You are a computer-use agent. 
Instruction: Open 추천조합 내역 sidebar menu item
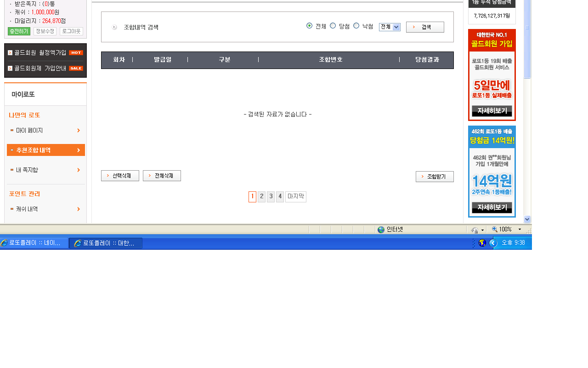click(46, 150)
